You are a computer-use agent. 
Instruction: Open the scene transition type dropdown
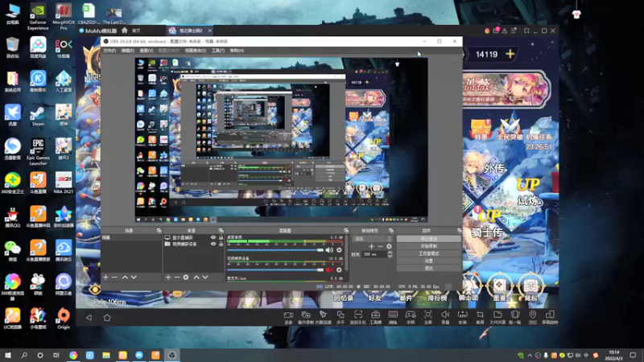(x=373, y=238)
